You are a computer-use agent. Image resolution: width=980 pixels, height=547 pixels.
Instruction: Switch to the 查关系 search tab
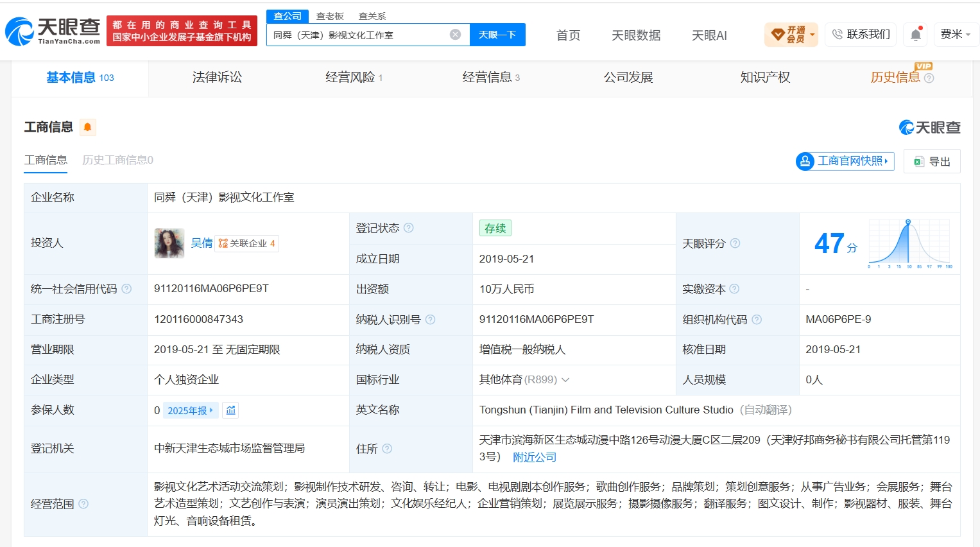point(372,16)
